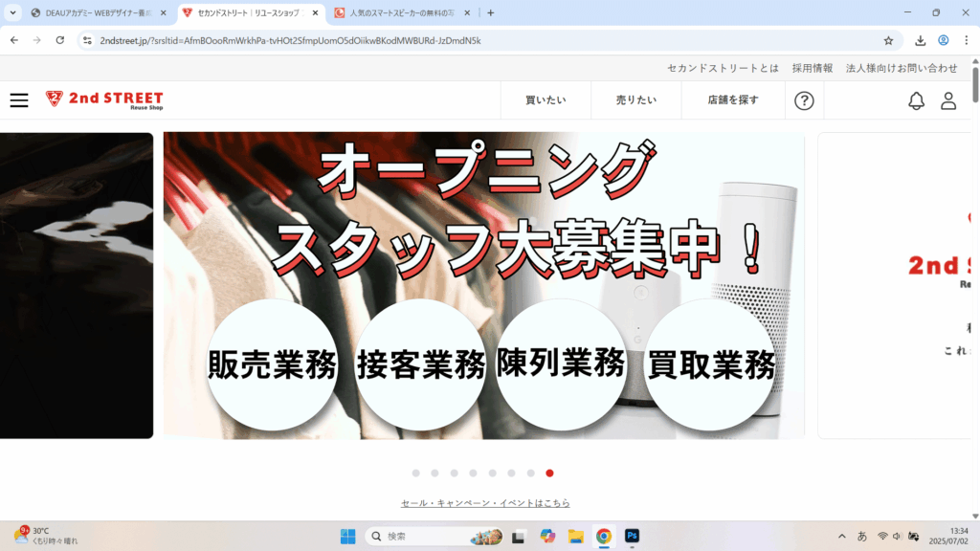Viewport: 980px width, 551px height.
Task: Click the 採用情報 link
Action: [x=813, y=68]
